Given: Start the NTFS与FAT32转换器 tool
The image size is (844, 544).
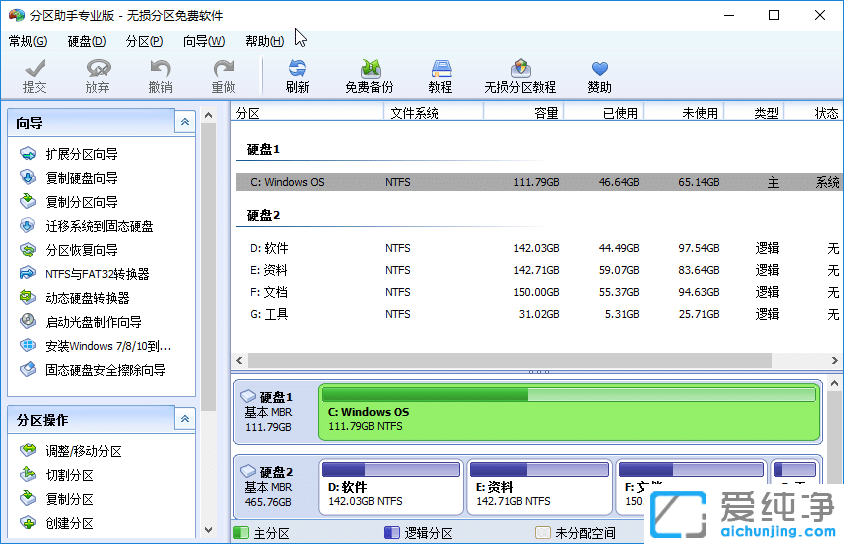Looking at the screenshot, I should pos(97,274).
